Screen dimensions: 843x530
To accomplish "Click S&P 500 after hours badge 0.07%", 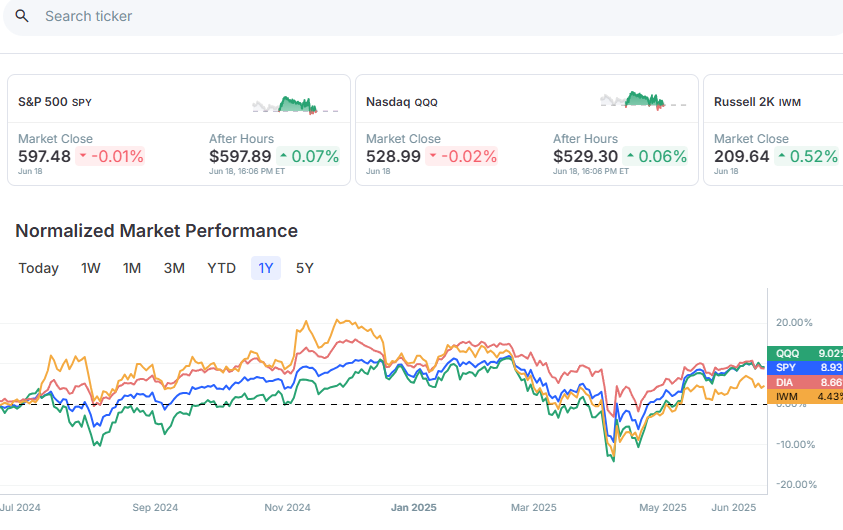I will (309, 156).
